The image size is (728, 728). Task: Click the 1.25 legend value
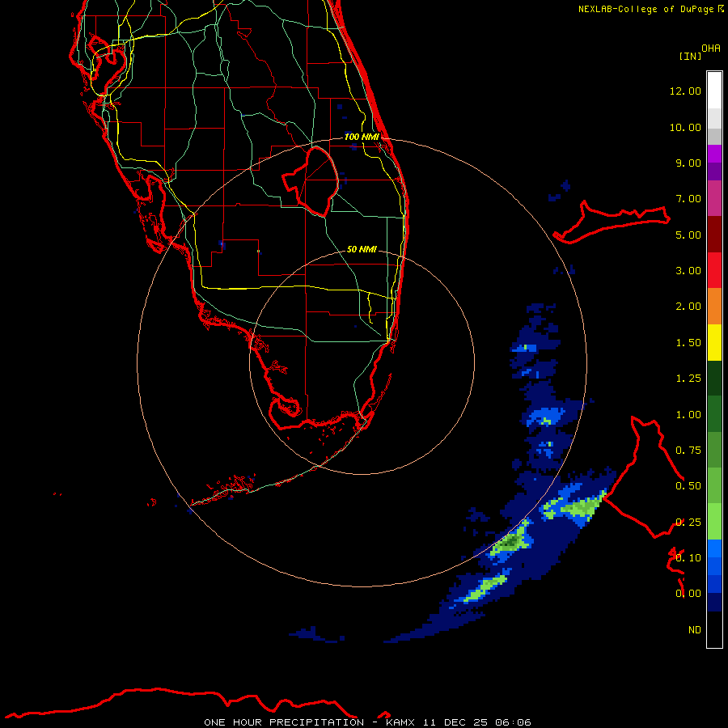coord(688,379)
